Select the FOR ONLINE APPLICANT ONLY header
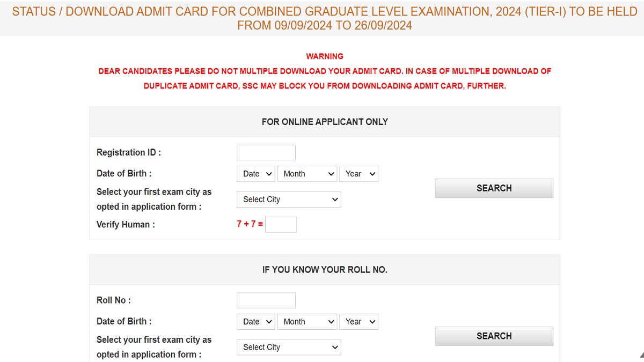 point(324,121)
